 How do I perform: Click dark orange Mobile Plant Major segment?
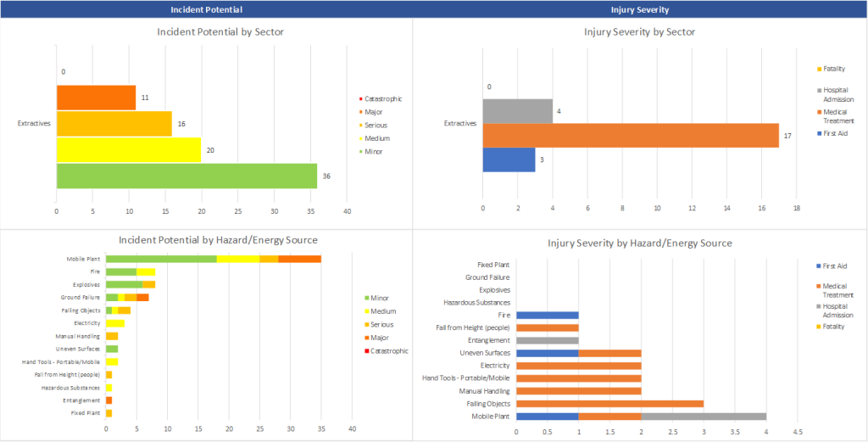[299, 259]
